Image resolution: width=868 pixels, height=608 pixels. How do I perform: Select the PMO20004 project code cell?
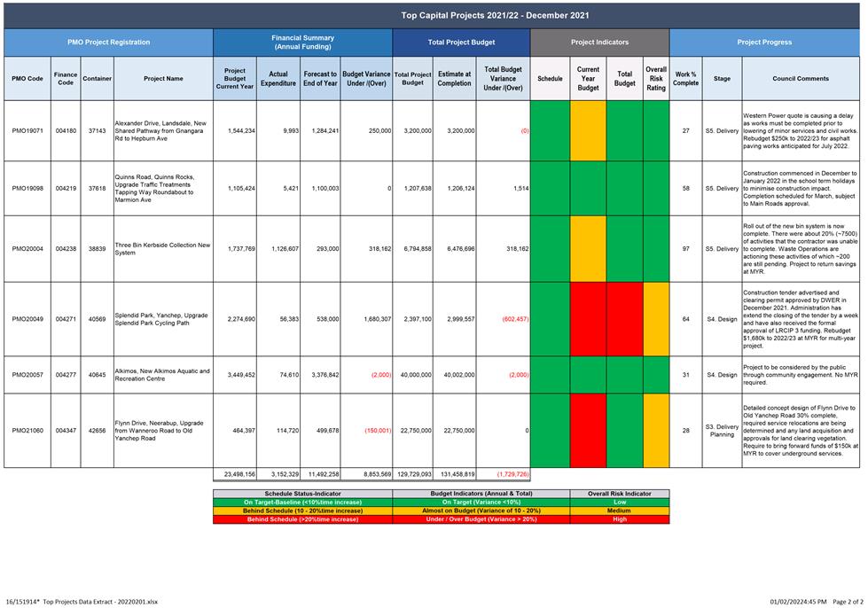pyautogui.click(x=27, y=249)
